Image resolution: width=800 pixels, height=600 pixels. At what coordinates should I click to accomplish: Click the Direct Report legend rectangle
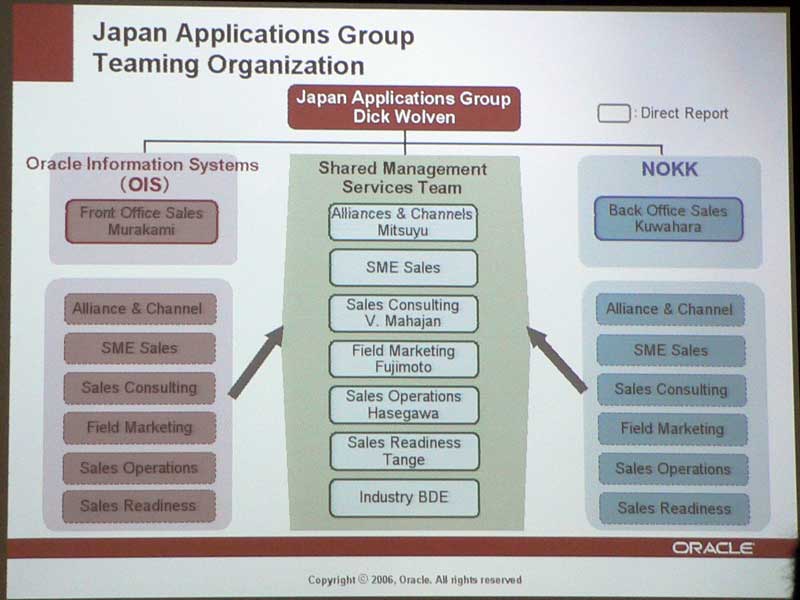(x=614, y=113)
